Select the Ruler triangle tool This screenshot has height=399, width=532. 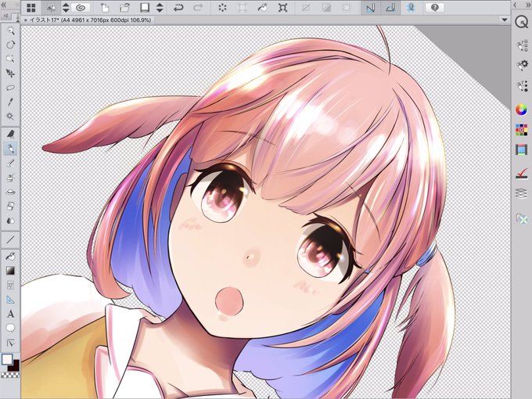tap(10, 300)
